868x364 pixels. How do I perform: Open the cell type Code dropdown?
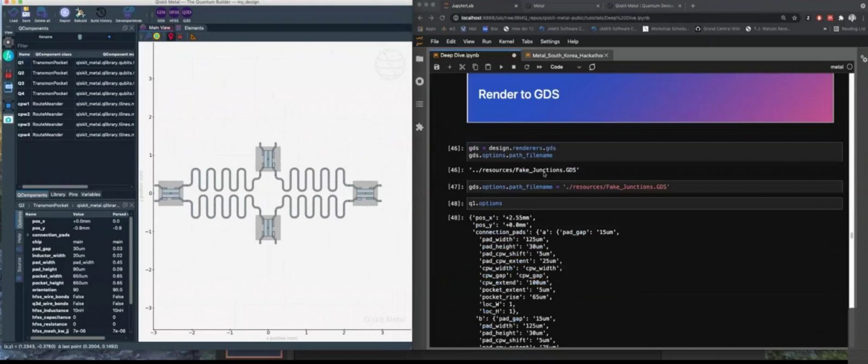(x=565, y=67)
